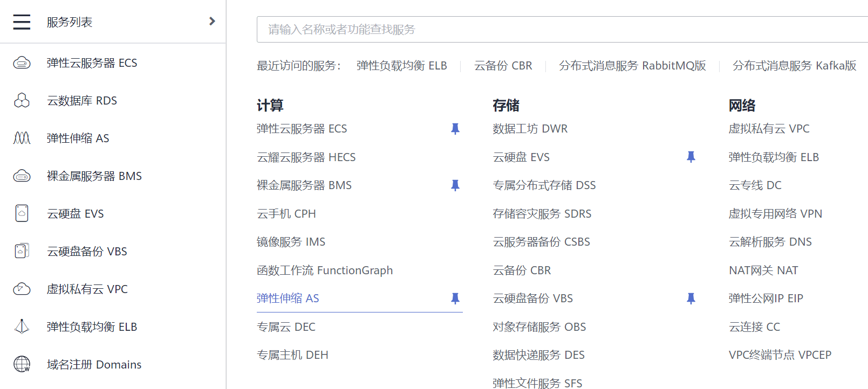
Task: Open recent 分布式消息服务 Kafka版
Action: pyautogui.click(x=795, y=66)
